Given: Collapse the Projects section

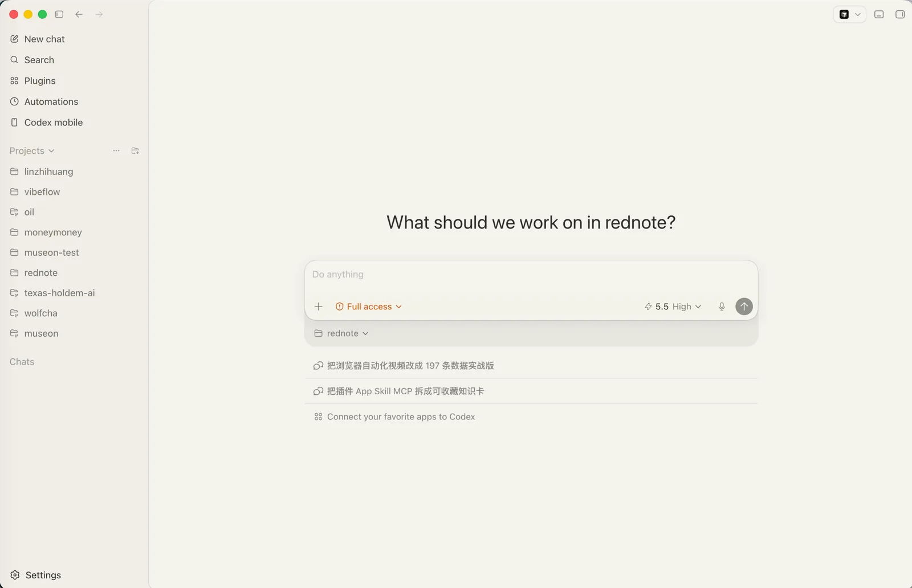Looking at the screenshot, I should [x=32, y=151].
